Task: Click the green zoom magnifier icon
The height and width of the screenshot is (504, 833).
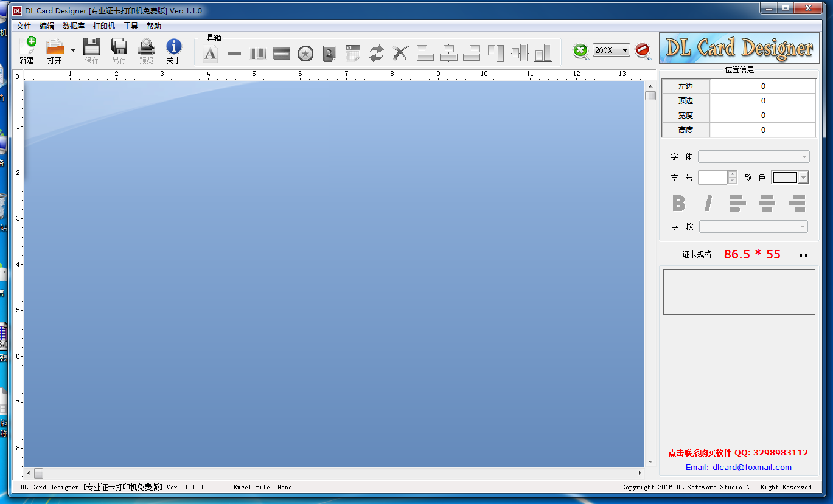Action: point(580,51)
